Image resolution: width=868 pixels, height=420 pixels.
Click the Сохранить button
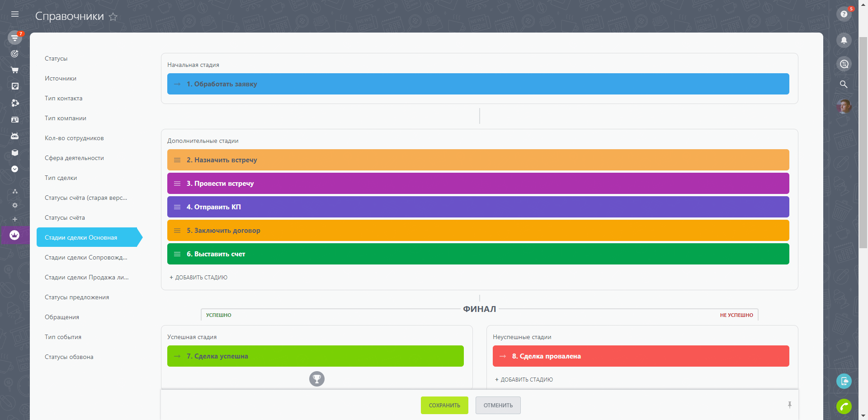pyautogui.click(x=444, y=406)
